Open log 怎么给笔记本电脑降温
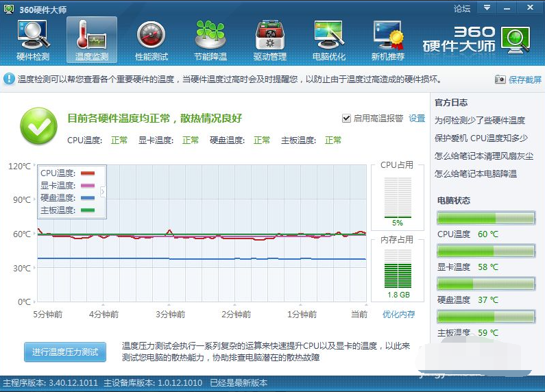Viewport: 545px width, 392px height. [476, 173]
